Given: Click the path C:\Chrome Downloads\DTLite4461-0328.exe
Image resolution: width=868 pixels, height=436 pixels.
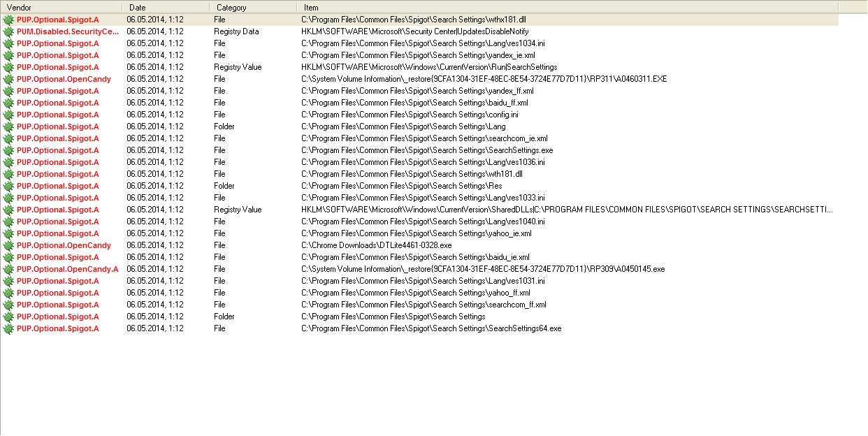Looking at the screenshot, I should [377, 245].
